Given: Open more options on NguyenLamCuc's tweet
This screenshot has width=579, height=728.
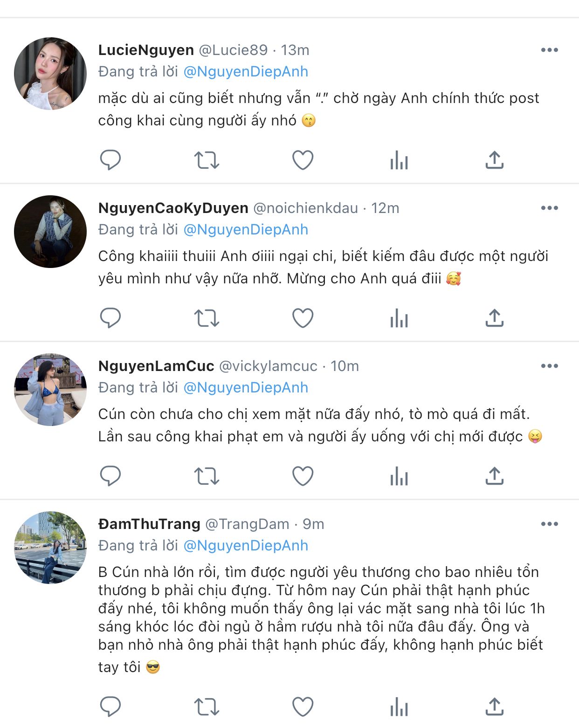Looking at the screenshot, I should (x=549, y=366).
